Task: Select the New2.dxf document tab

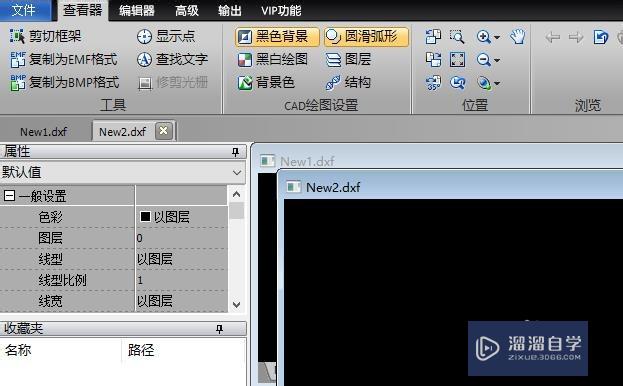Action: pyautogui.click(x=122, y=131)
